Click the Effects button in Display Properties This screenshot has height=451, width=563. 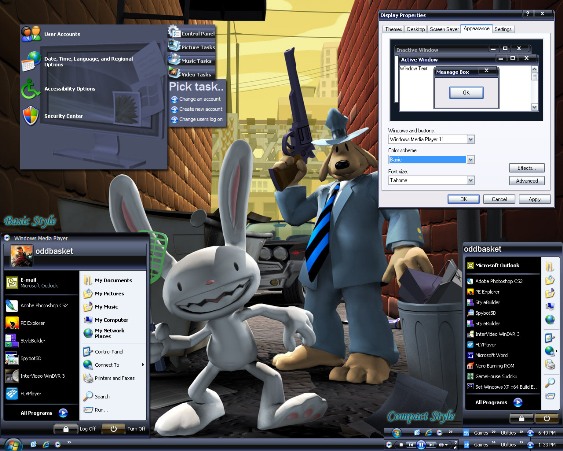(527, 168)
